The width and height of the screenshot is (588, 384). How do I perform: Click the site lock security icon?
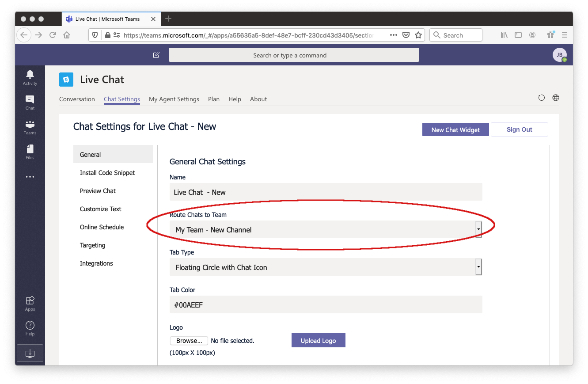coord(107,35)
